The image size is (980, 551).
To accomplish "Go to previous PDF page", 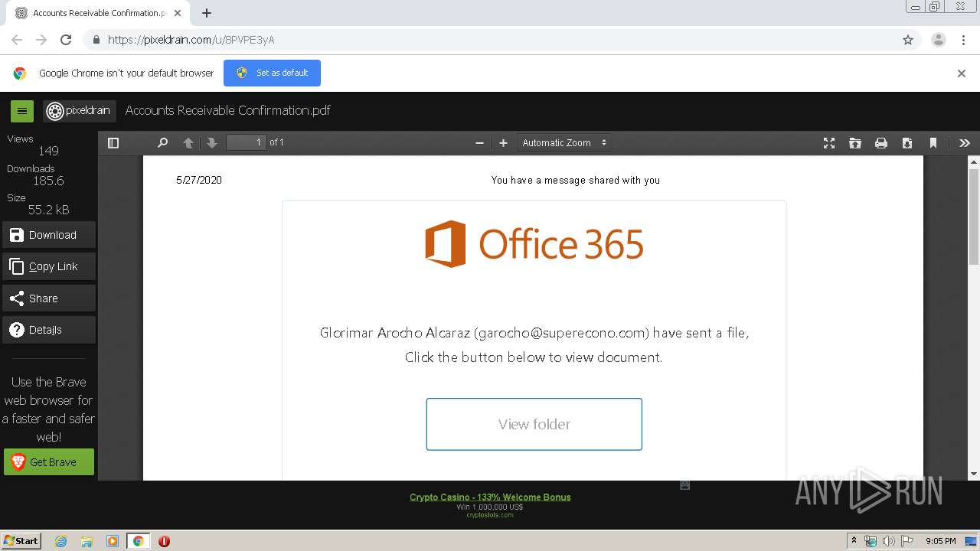I will point(188,143).
